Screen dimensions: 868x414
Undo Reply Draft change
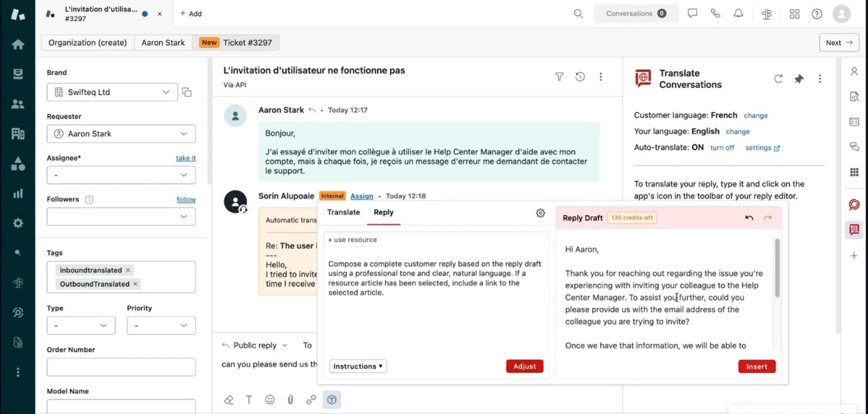pyautogui.click(x=749, y=217)
